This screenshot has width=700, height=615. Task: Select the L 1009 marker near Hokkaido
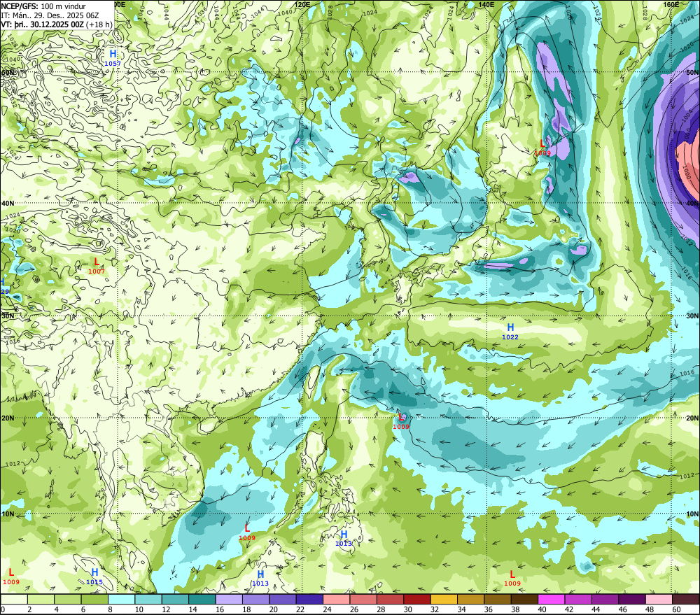[542, 148]
